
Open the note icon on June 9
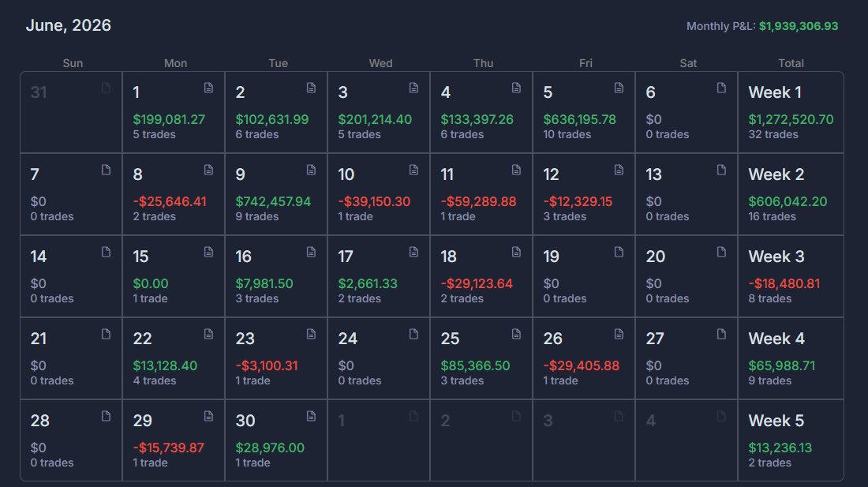[311, 170]
